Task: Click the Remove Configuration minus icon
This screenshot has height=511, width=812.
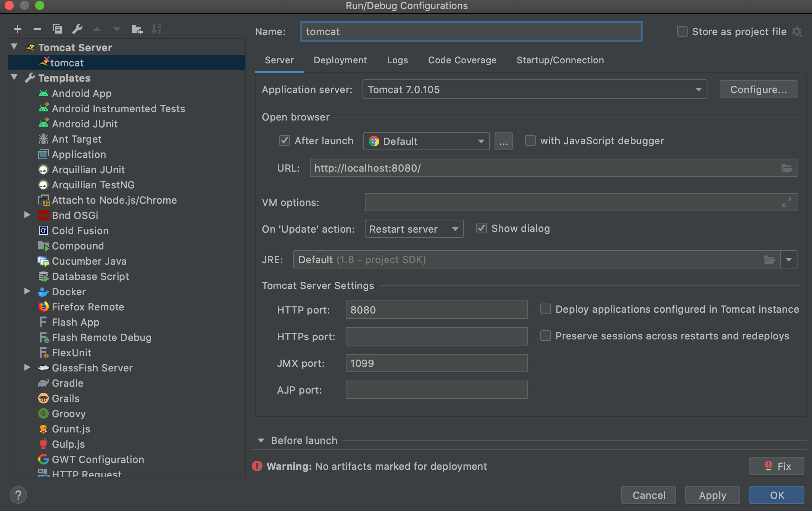Action: pyautogui.click(x=37, y=29)
